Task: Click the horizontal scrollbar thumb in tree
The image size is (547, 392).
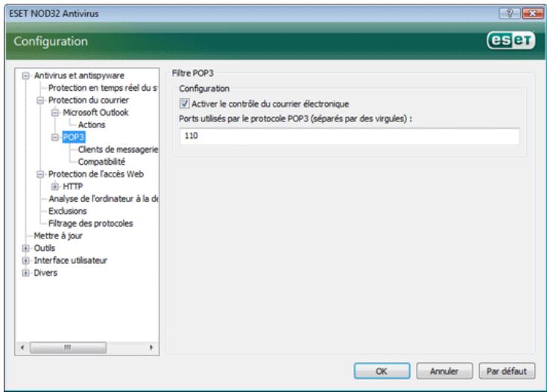Action: pos(68,348)
